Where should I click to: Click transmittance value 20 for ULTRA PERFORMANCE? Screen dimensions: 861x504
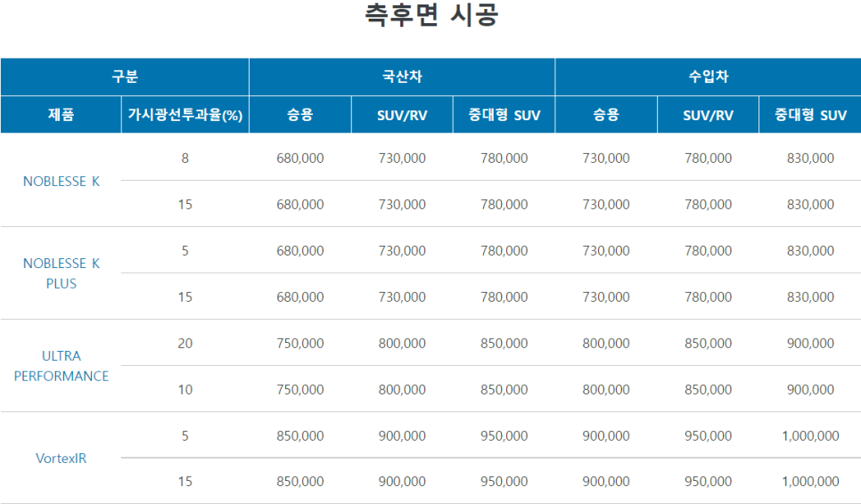point(185,344)
